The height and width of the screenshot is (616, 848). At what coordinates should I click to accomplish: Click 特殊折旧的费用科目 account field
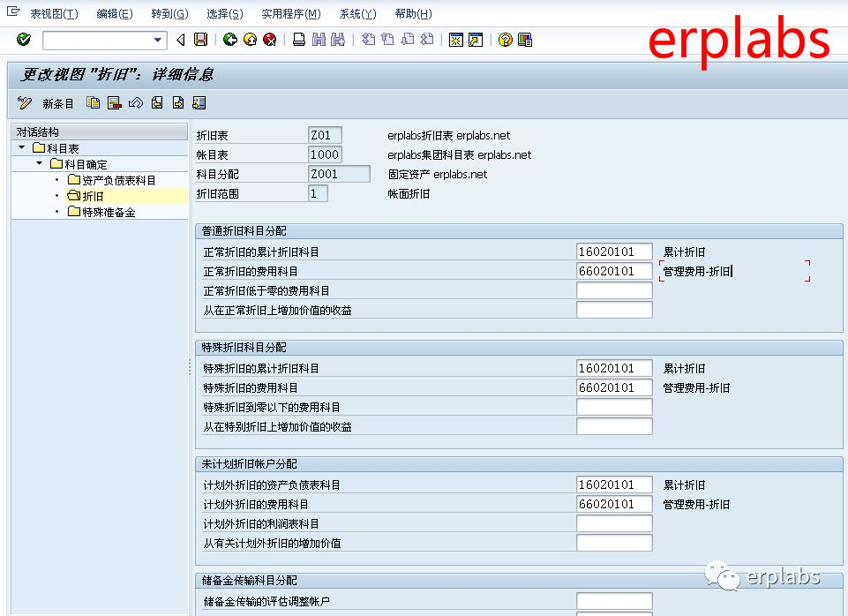point(614,387)
